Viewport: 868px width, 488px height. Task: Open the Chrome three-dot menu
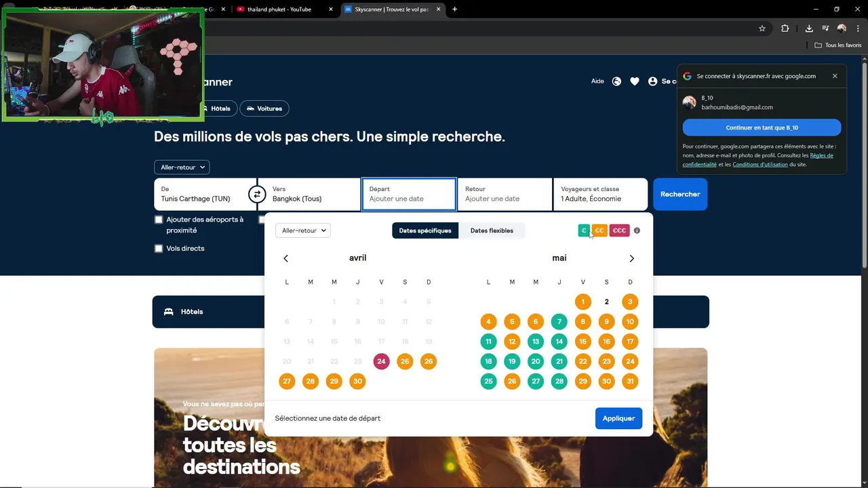tap(856, 28)
